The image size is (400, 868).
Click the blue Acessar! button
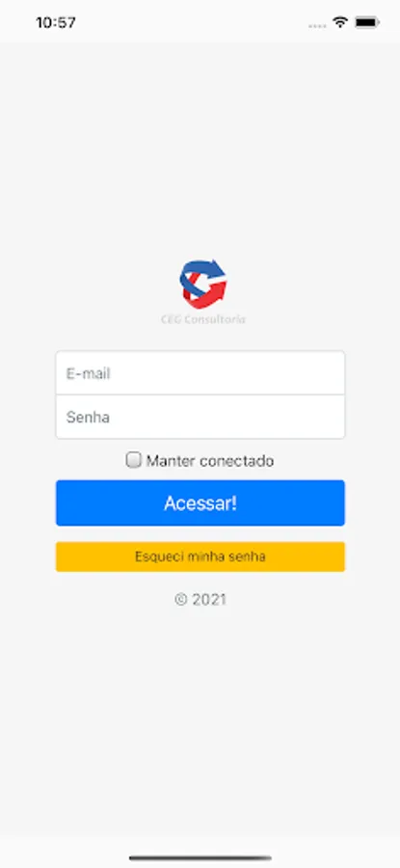pyautogui.click(x=200, y=502)
